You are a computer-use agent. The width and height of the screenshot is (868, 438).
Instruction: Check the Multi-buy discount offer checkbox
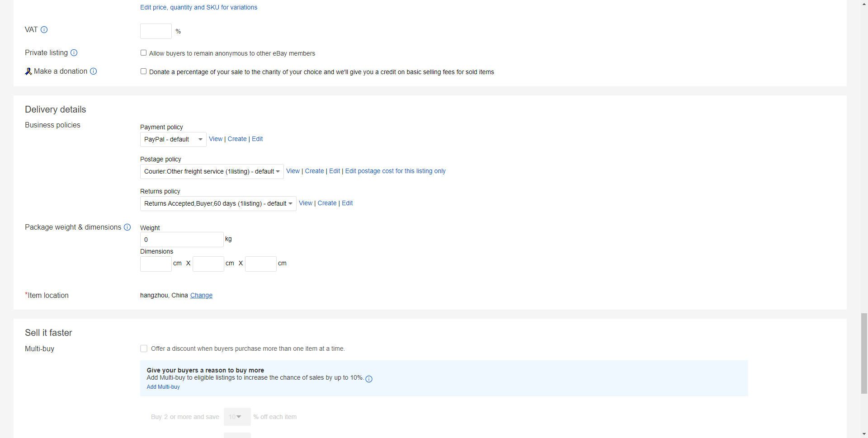[144, 349]
